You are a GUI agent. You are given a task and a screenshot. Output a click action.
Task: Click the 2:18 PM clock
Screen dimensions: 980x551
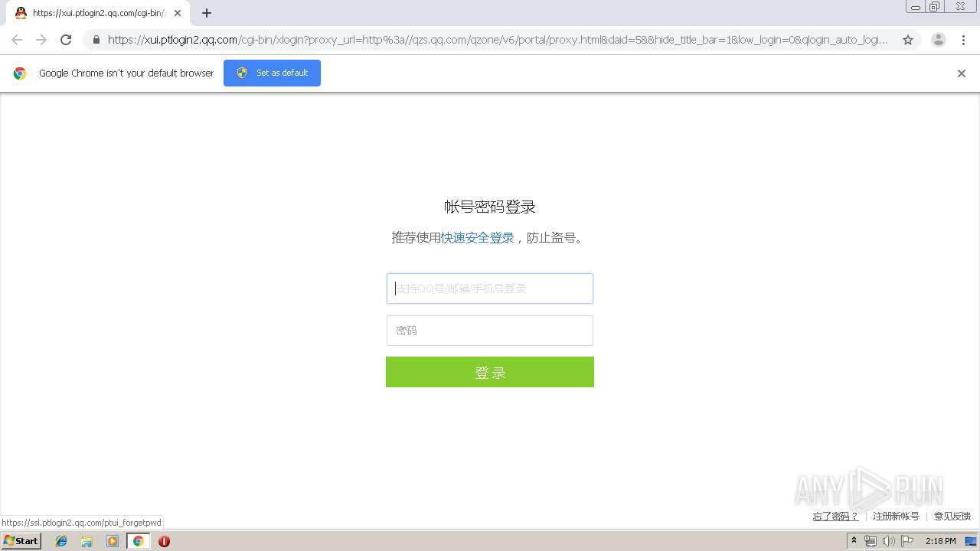point(940,541)
